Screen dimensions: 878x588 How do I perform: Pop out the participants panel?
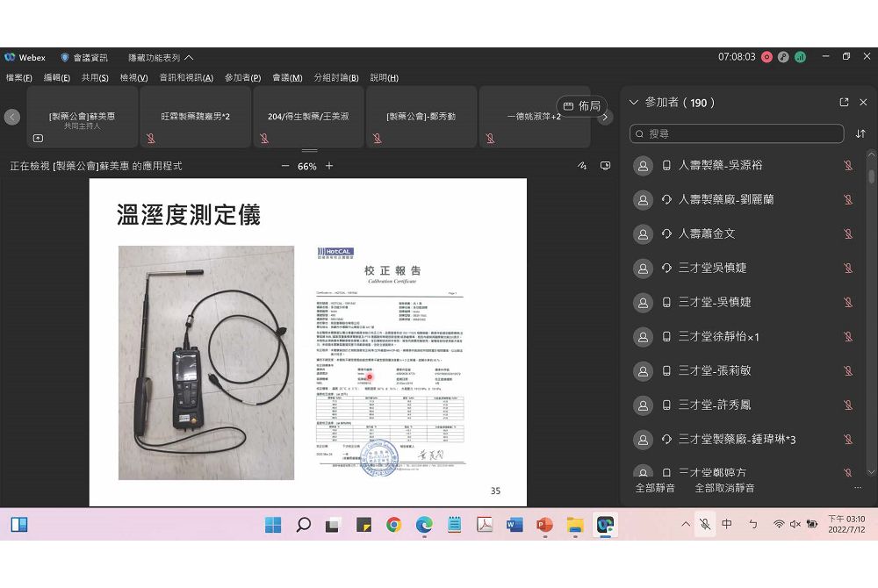pos(844,103)
